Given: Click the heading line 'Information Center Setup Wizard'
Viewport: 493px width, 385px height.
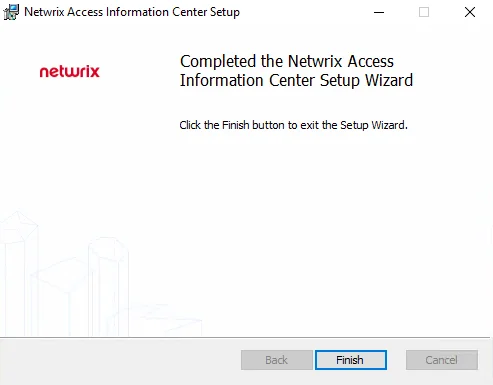Looking at the screenshot, I should point(296,80).
